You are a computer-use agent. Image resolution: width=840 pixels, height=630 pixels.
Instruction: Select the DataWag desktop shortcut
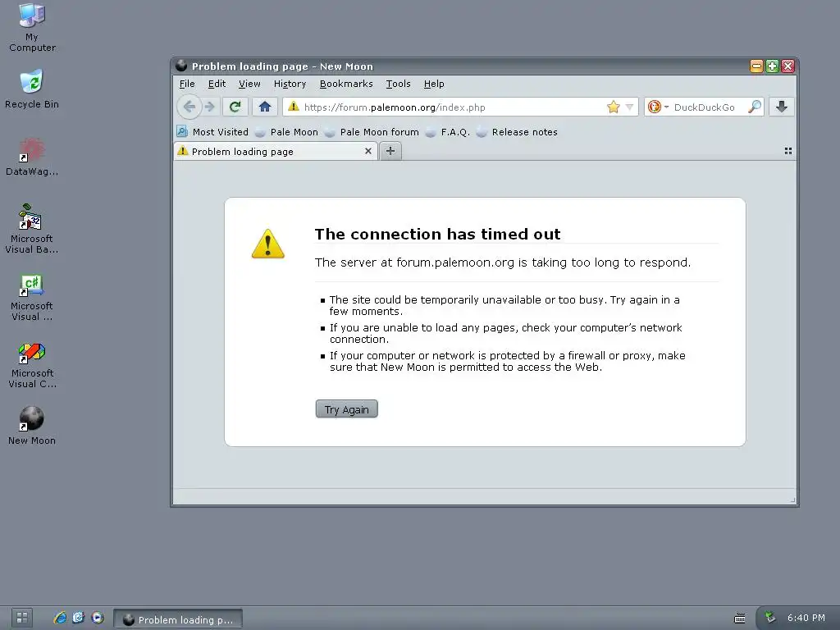32,157
